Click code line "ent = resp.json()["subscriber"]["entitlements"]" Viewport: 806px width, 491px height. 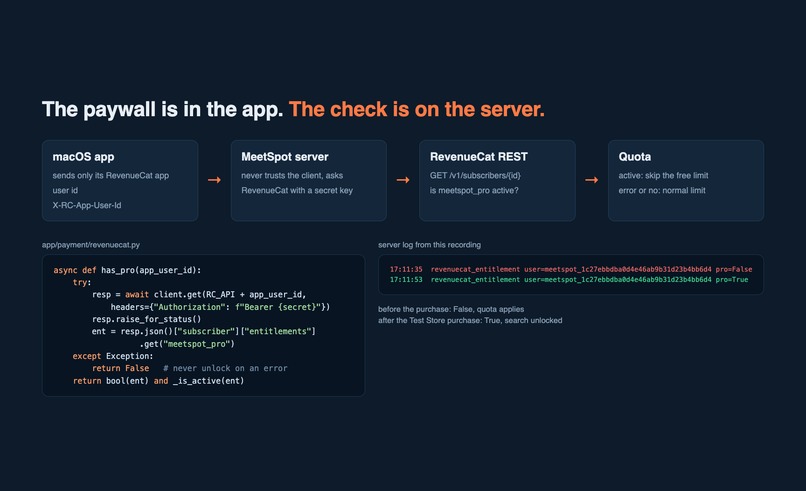[x=204, y=332]
